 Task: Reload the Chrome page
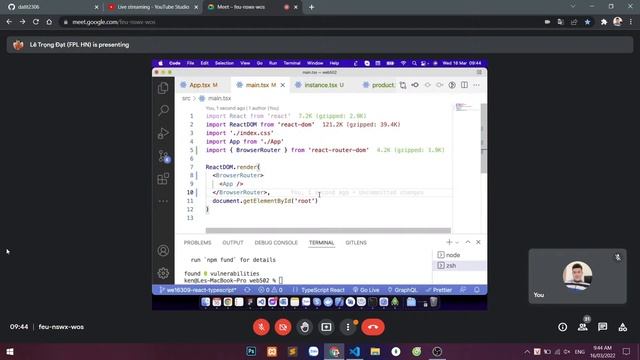click(36, 22)
